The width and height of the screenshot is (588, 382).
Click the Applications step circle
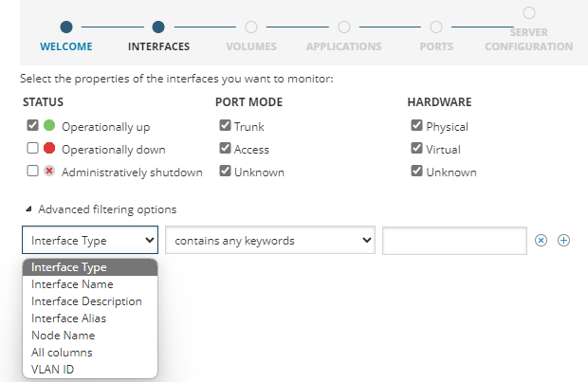point(343,27)
